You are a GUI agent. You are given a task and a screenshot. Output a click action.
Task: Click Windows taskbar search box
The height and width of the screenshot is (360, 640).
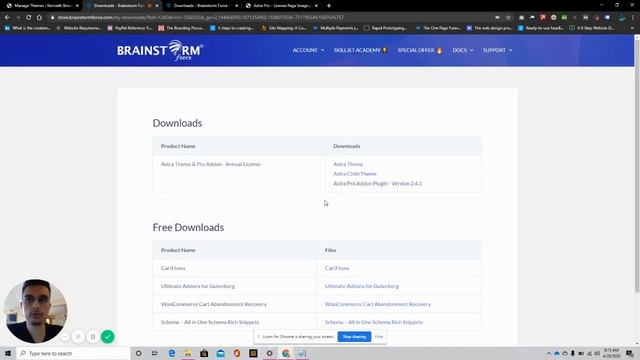73,353
